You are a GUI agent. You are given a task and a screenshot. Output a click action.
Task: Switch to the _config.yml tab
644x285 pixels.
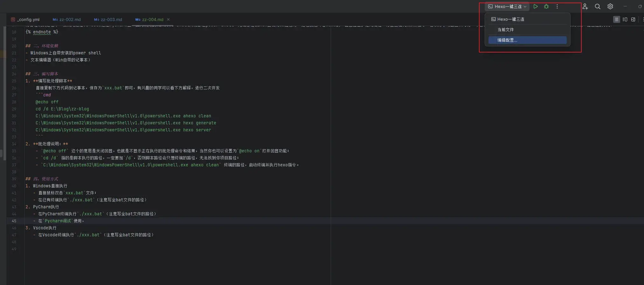[x=25, y=19]
